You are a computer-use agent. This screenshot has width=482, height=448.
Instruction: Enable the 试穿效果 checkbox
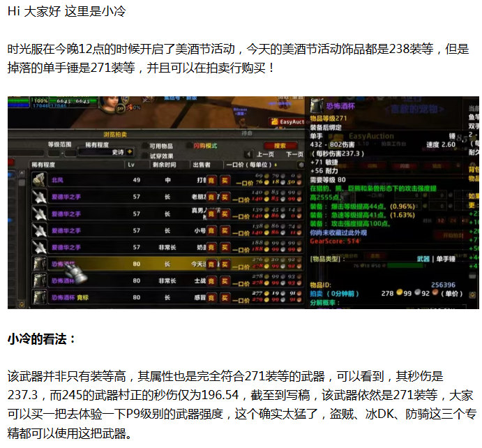145,156
